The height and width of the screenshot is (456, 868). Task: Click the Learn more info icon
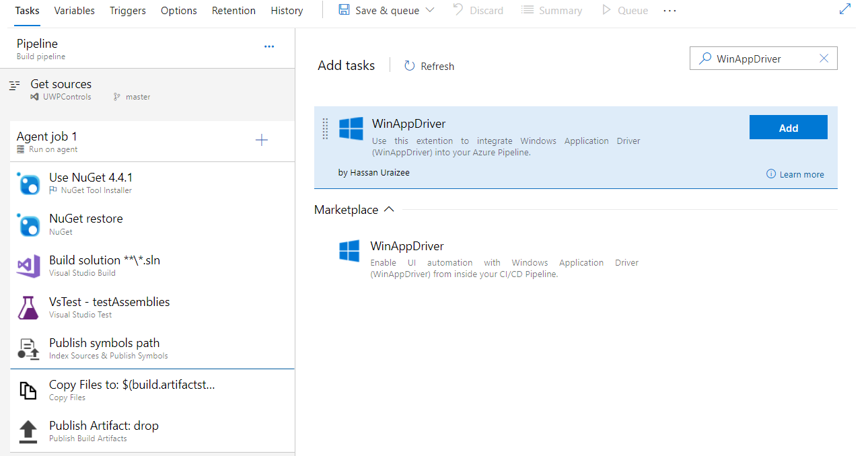click(771, 174)
